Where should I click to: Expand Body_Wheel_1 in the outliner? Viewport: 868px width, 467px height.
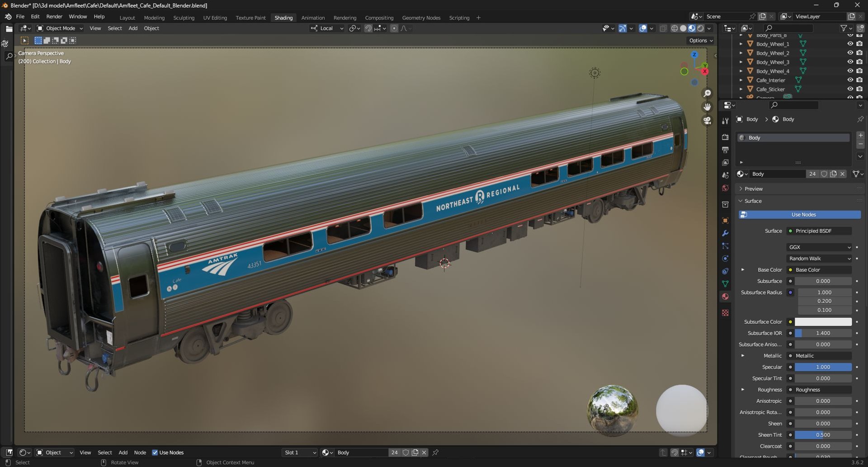[741, 44]
